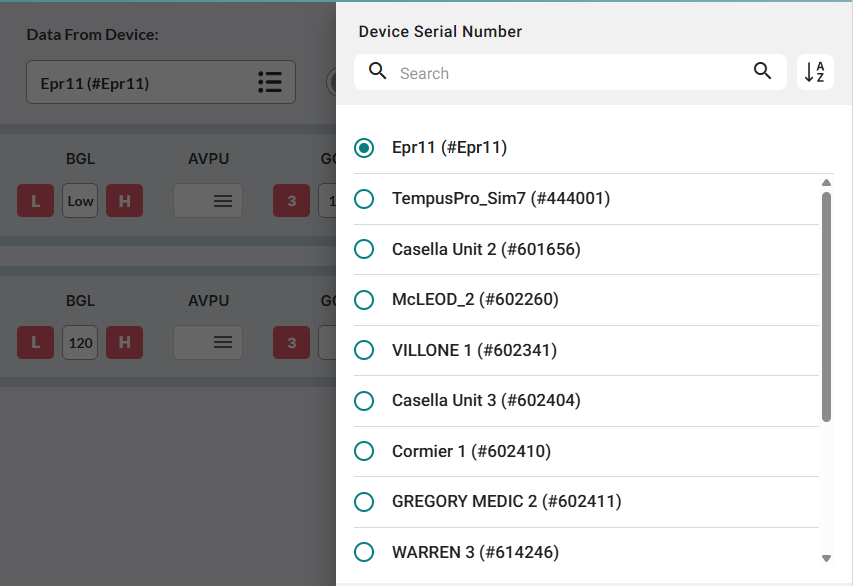Click the device serial Search input field
Viewport: 853px width, 586px height.
570,73
